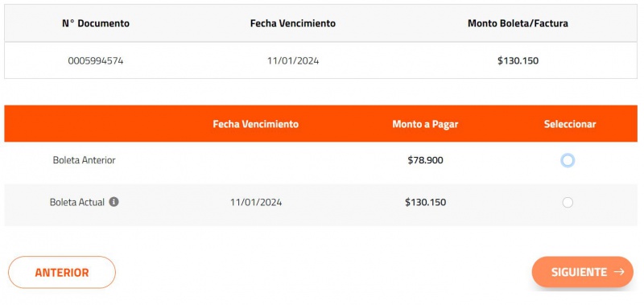
Task: Click the Seleccionar column header
Action: click(x=570, y=124)
